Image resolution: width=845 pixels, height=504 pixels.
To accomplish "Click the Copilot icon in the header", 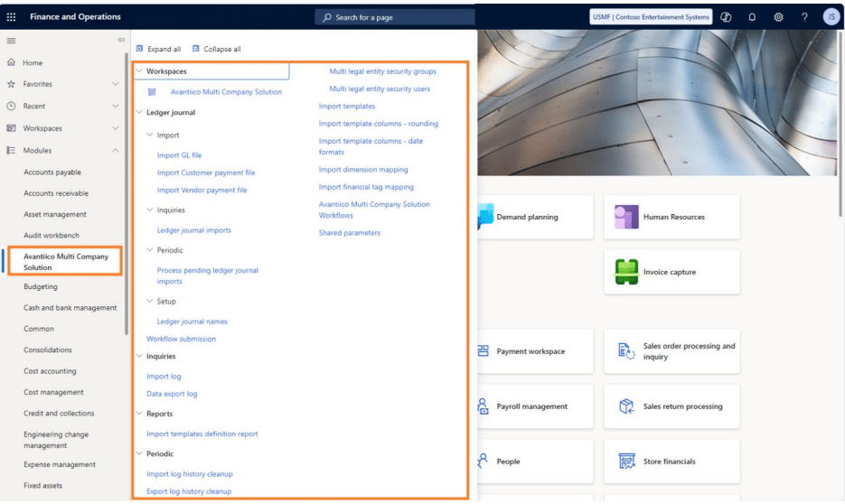I will click(726, 17).
